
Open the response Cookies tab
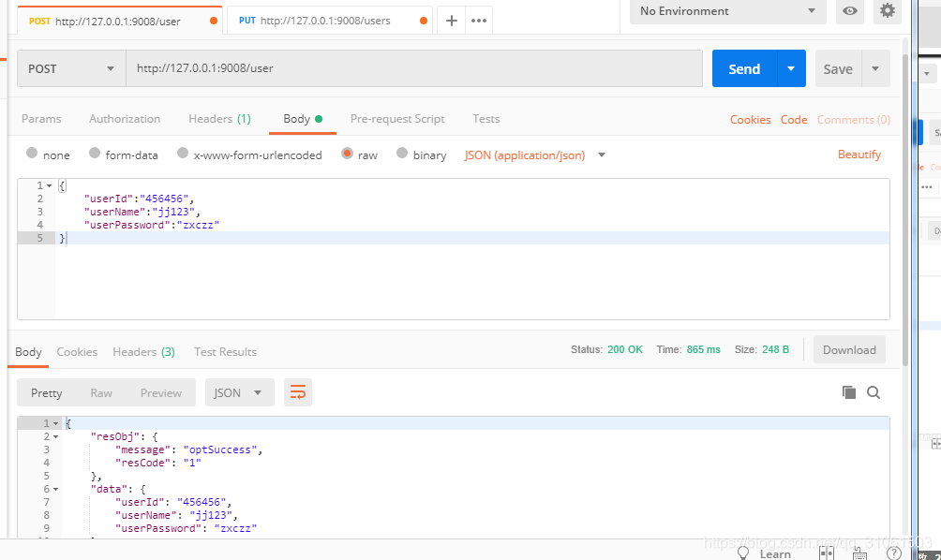tap(77, 352)
